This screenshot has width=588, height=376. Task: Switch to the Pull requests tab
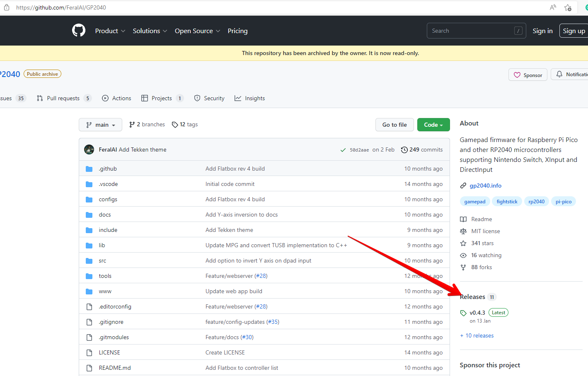64,98
